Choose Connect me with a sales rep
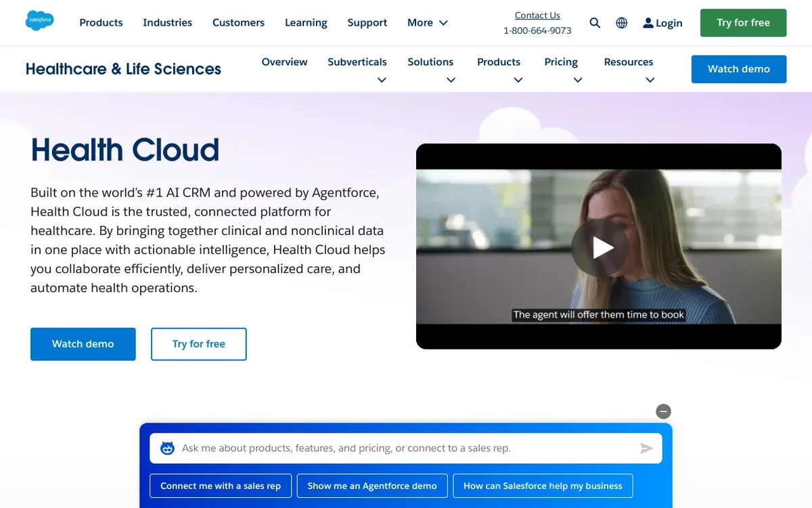Screen dimensions: 812x508 [x=221, y=486]
